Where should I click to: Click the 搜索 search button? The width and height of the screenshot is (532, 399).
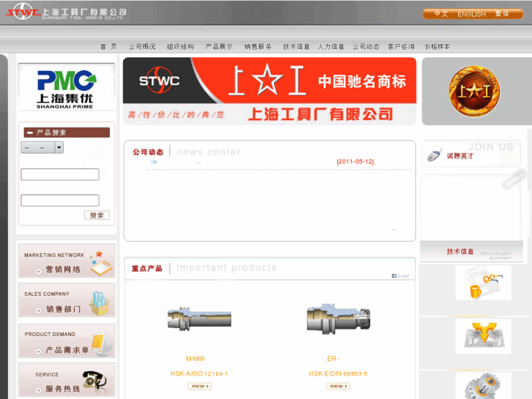(x=97, y=215)
